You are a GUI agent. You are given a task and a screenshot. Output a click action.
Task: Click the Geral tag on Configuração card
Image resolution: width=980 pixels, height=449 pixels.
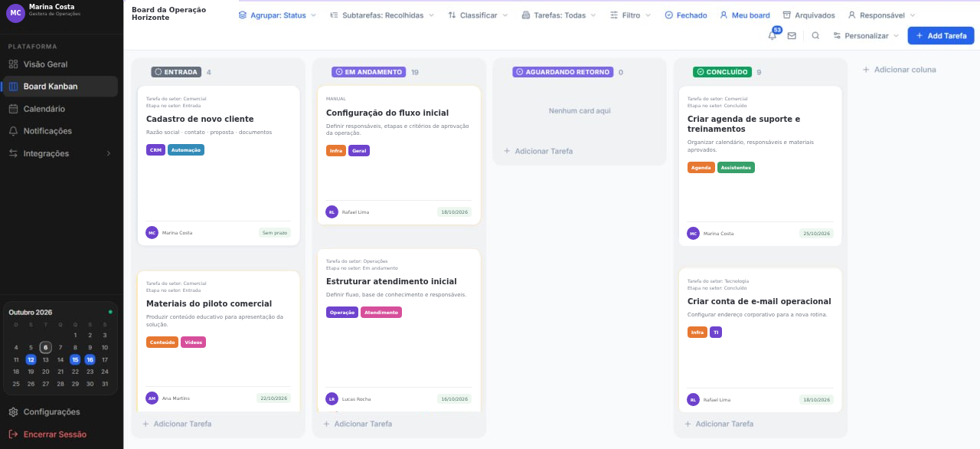click(359, 151)
